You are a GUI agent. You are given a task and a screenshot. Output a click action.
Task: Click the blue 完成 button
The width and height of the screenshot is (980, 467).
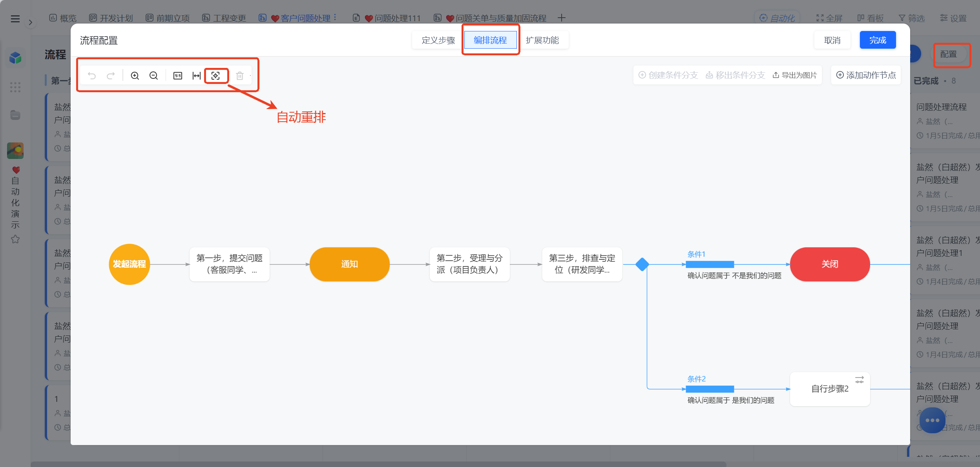point(878,40)
